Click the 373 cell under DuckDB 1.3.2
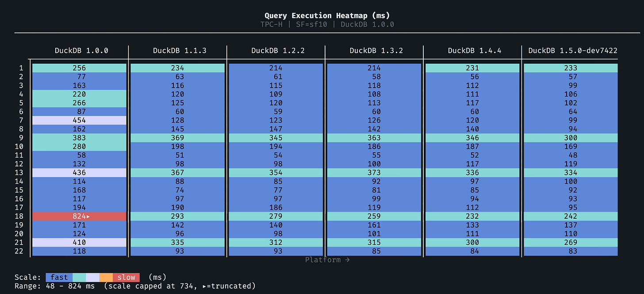This screenshot has height=294, width=644. point(374,173)
